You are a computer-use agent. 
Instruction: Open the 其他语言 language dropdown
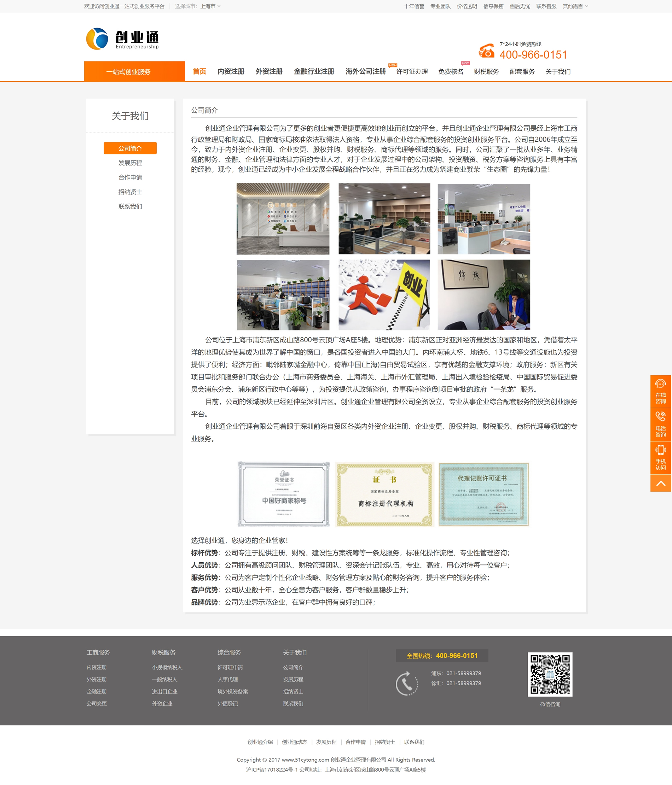(575, 6)
